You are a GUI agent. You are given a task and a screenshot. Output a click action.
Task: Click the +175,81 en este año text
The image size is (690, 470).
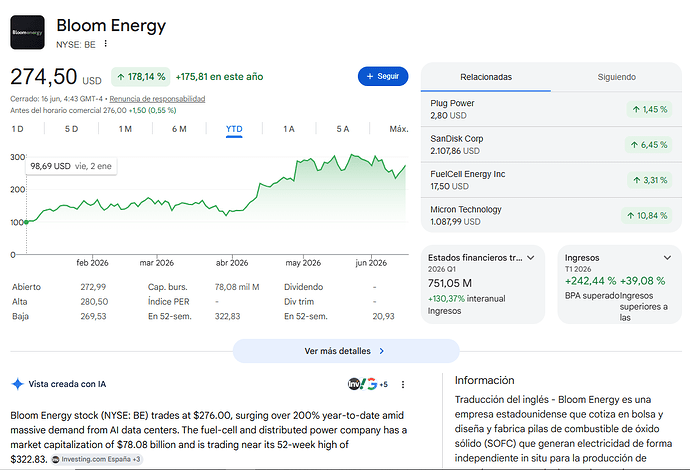[219, 77]
